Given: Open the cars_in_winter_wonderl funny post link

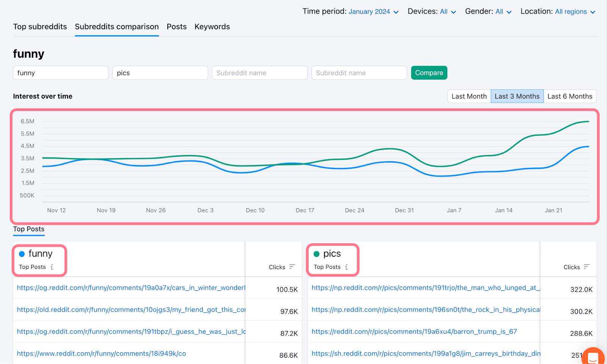Looking at the screenshot, I should click(x=131, y=288).
